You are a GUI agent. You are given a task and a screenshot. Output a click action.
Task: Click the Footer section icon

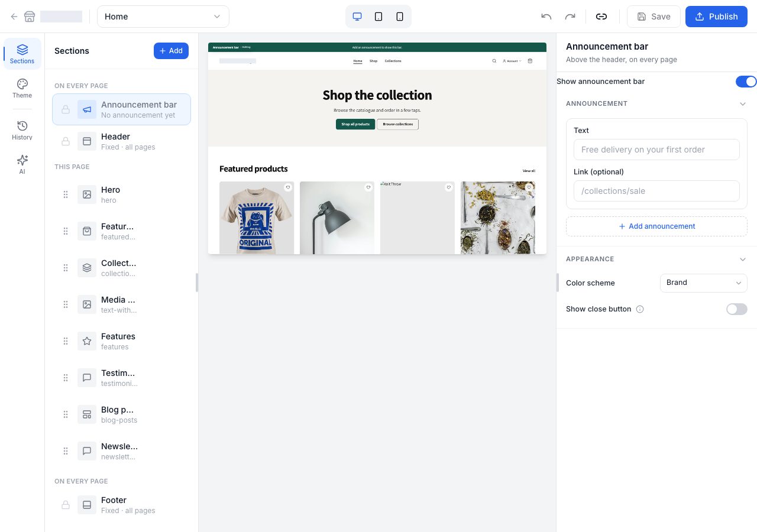point(87,505)
